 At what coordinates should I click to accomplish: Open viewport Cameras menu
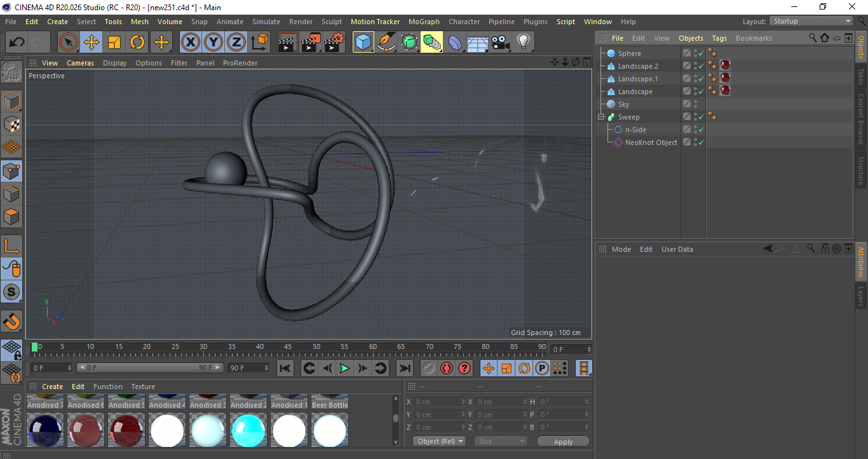(x=80, y=63)
